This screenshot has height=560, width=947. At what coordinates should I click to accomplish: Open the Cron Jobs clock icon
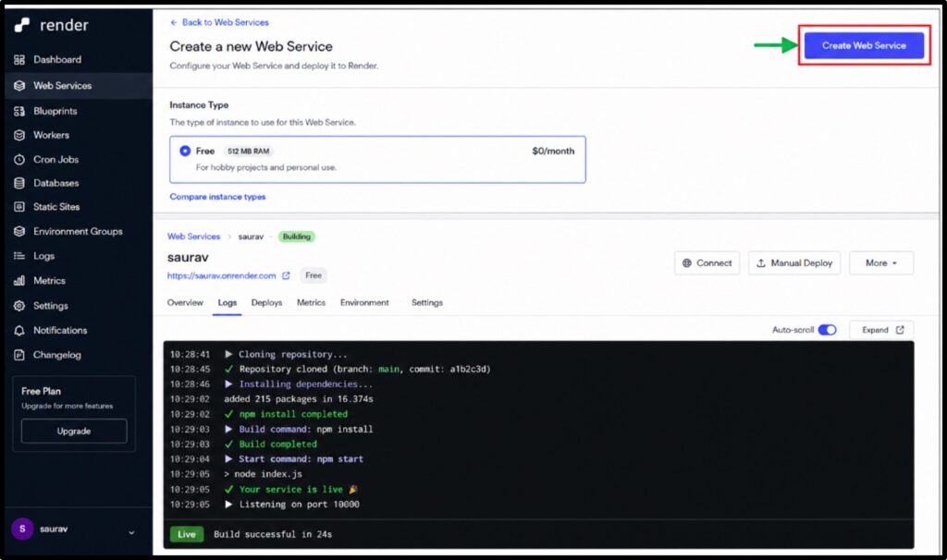pyautogui.click(x=19, y=159)
